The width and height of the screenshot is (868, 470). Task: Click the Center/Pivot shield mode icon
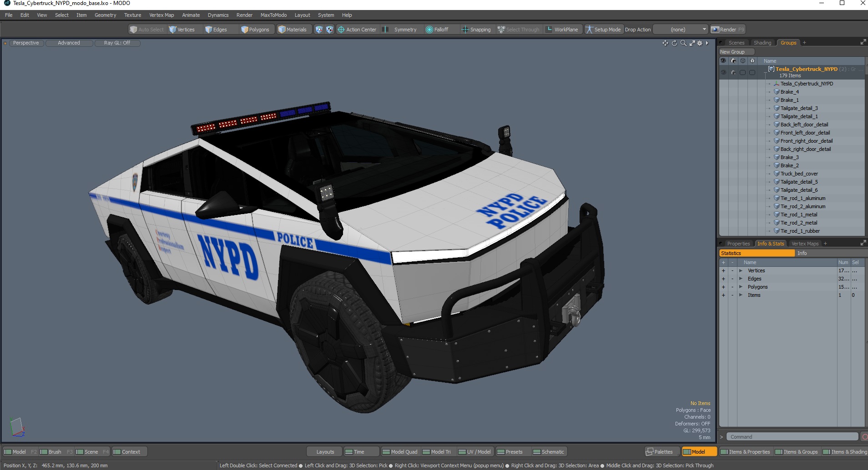330,30
